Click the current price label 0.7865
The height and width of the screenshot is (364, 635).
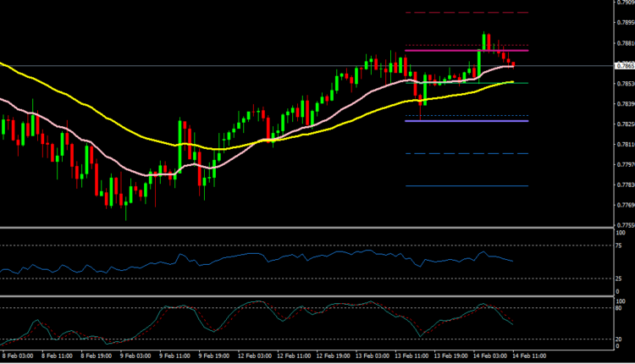point(623,65)
